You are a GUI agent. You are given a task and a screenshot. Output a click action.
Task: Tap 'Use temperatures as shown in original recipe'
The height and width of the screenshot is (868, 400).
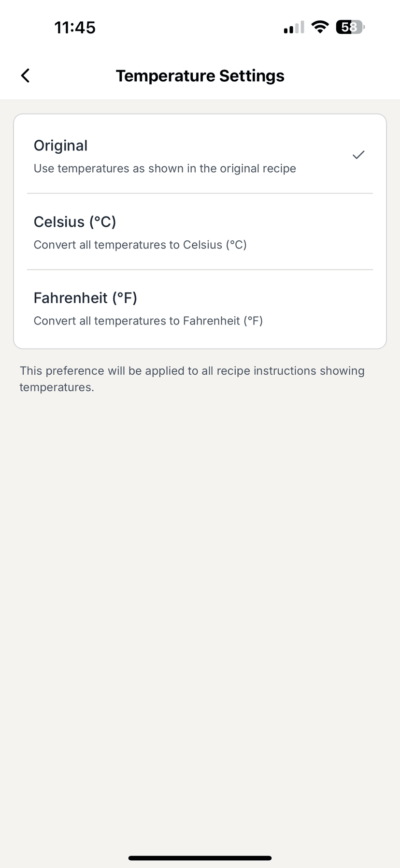[x=165, y=169]
